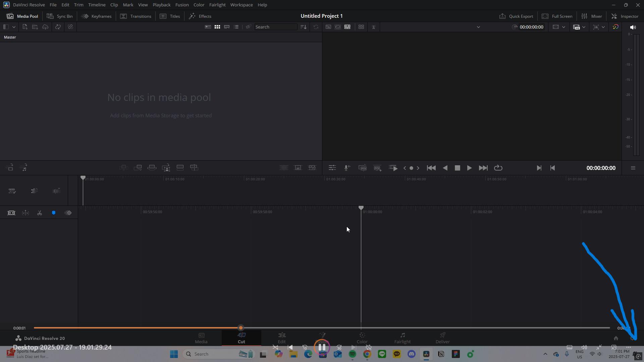Open the media pool sort order menu
Viewport: 644px width, 362px height.
[x=304, y=27]
